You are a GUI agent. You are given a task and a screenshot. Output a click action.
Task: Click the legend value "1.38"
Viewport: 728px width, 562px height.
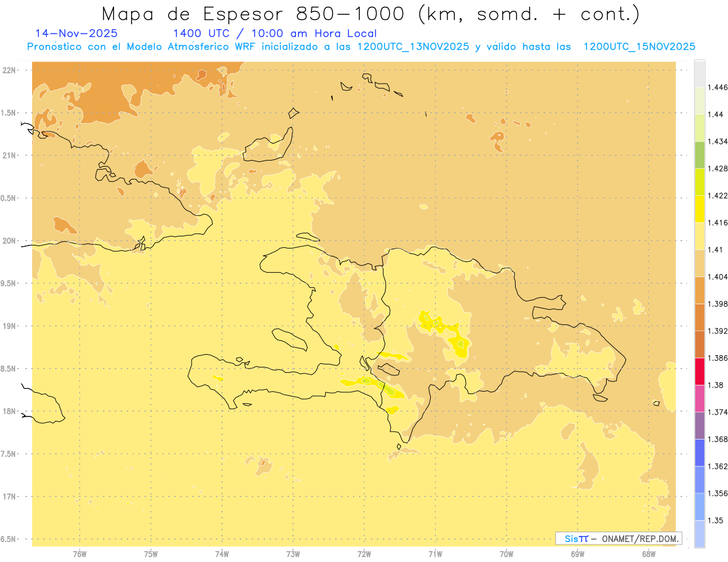715,385
